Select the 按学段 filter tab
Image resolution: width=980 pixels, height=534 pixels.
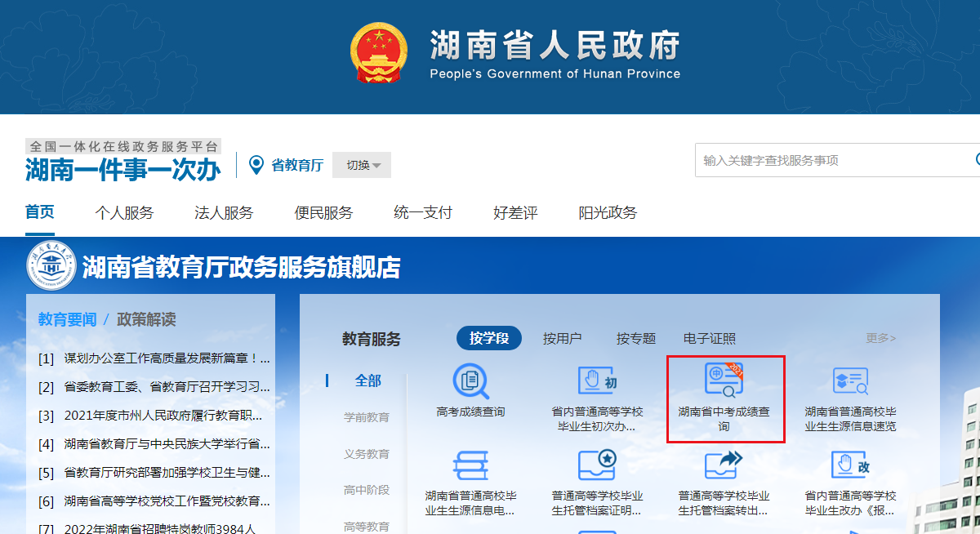click(489, 338)
